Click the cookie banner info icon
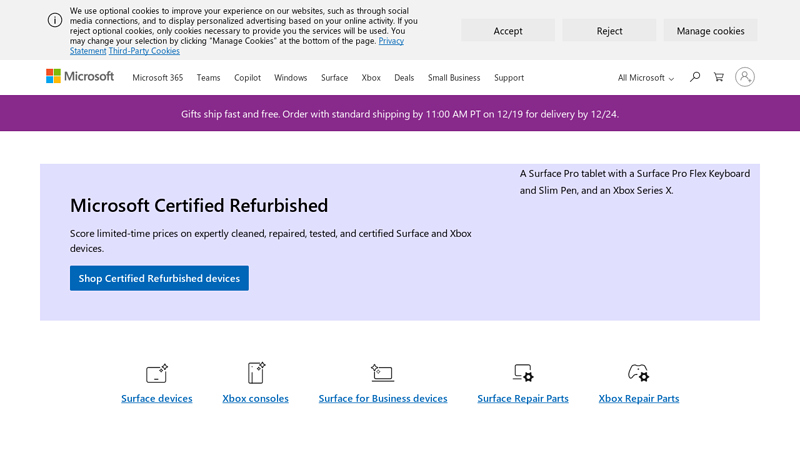Screen dimensions: 800x450 tap(55, 20)
